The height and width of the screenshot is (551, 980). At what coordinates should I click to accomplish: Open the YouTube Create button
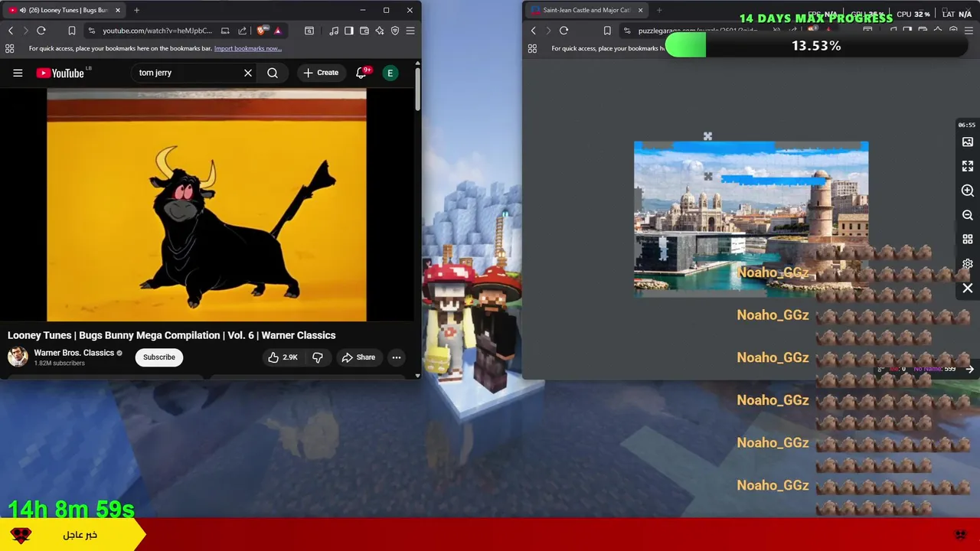coord(321,73)
